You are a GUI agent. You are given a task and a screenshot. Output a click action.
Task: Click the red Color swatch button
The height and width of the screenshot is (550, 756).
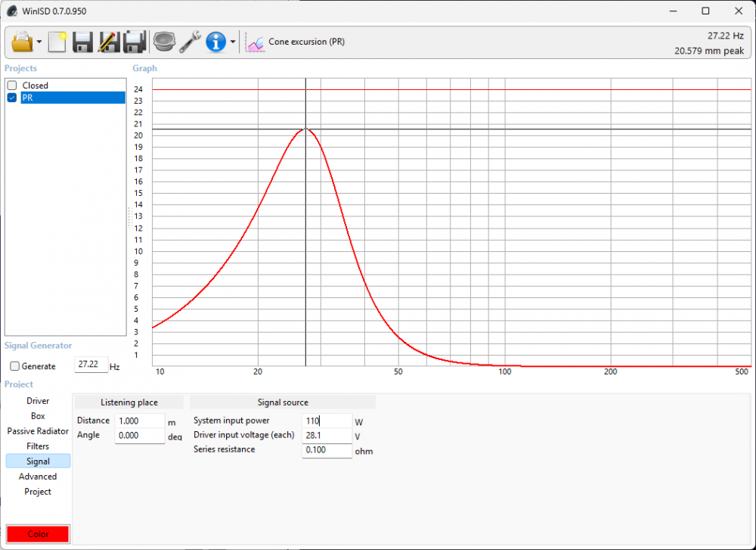38,534
